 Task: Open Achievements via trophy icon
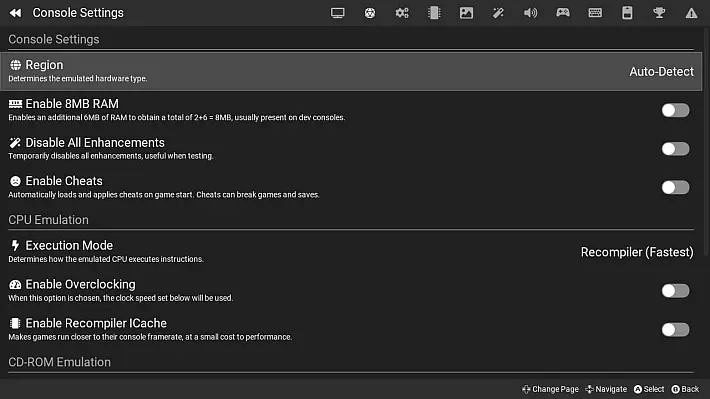coord(659,13)
